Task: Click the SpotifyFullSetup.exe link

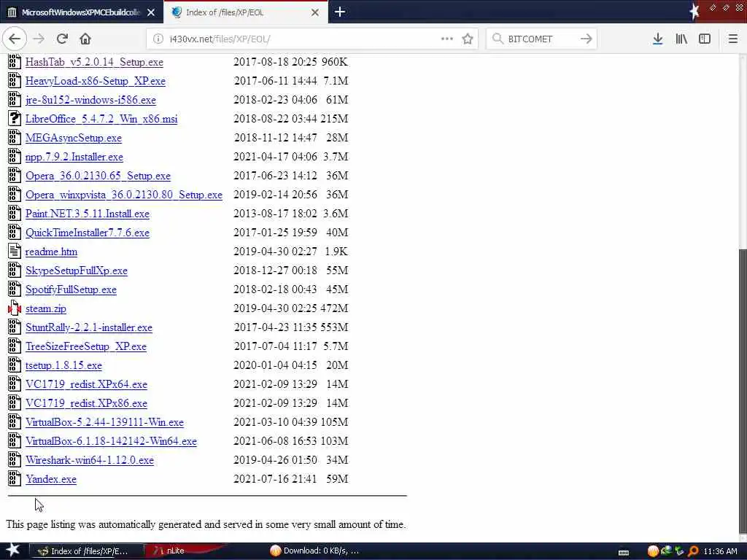Action: [x=71, y=289]
